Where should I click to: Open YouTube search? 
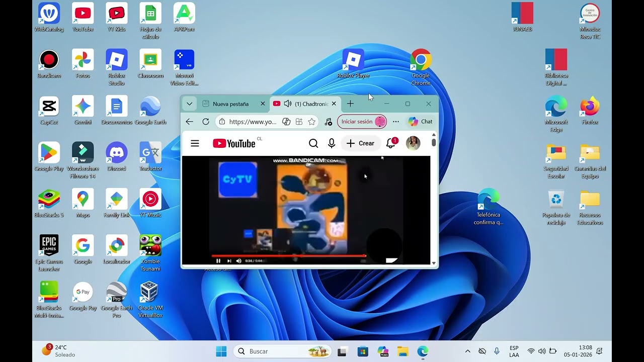tap(313, 143)
